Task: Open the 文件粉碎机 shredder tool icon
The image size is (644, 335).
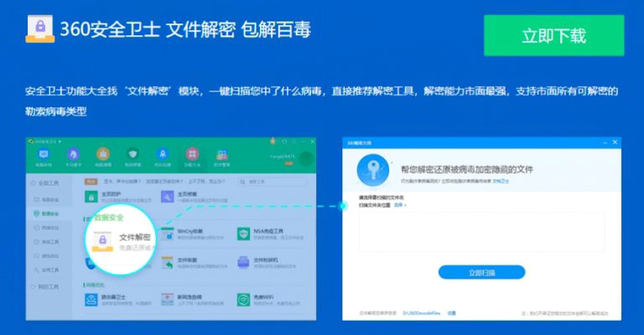Action: (x=243, y=263)
